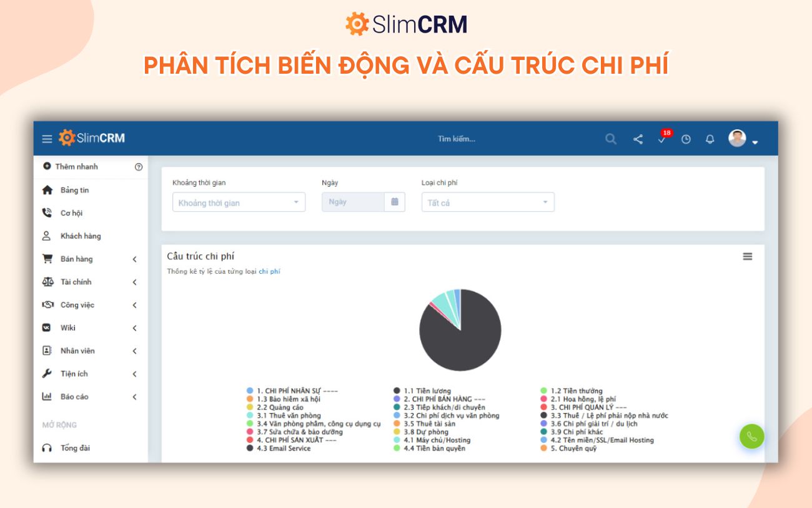Click the Wiki icon
The width and height of the screenshot is (812, 508).
(46, 327)
